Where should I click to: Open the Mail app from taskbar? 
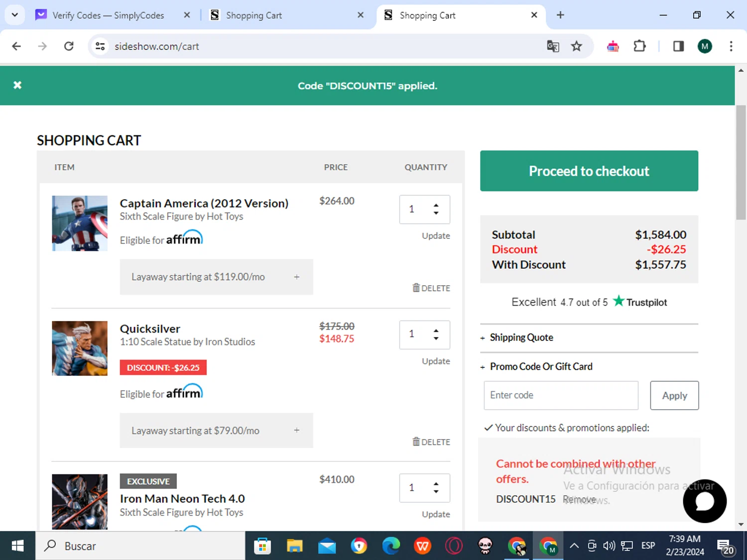click(327, 546)
